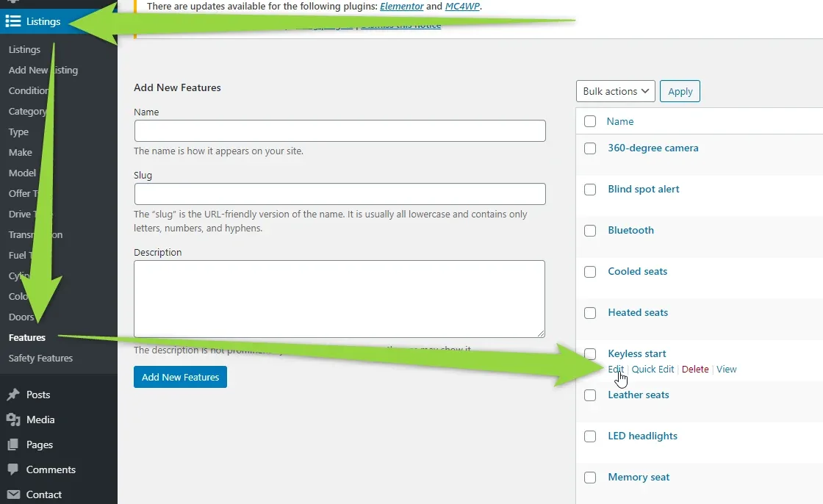This screenshot has height=504, width=823.
Task: Open the Posts menu
Action: pos(38,395)
